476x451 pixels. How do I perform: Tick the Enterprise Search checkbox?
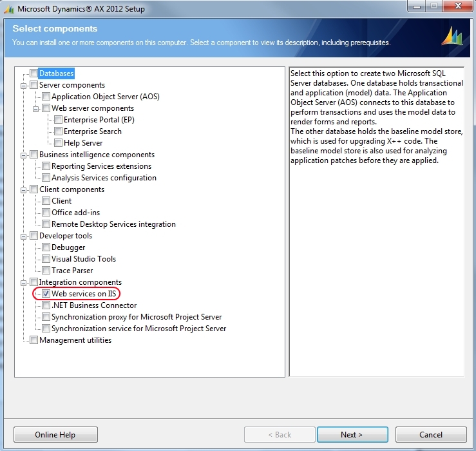pos(58,131)
